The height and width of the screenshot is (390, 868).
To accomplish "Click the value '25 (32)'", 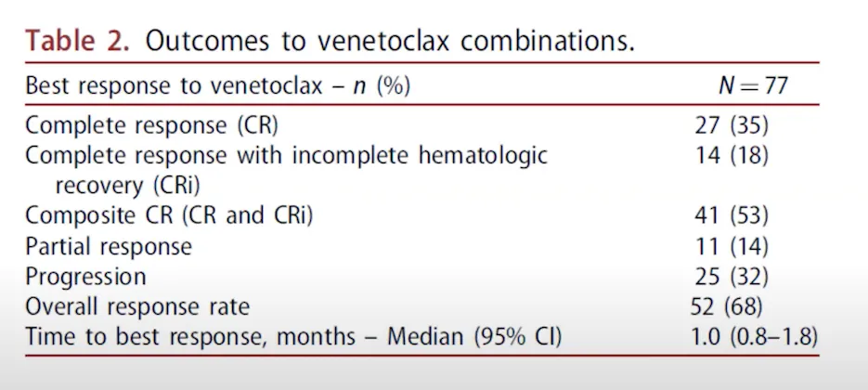I will 732,277.
